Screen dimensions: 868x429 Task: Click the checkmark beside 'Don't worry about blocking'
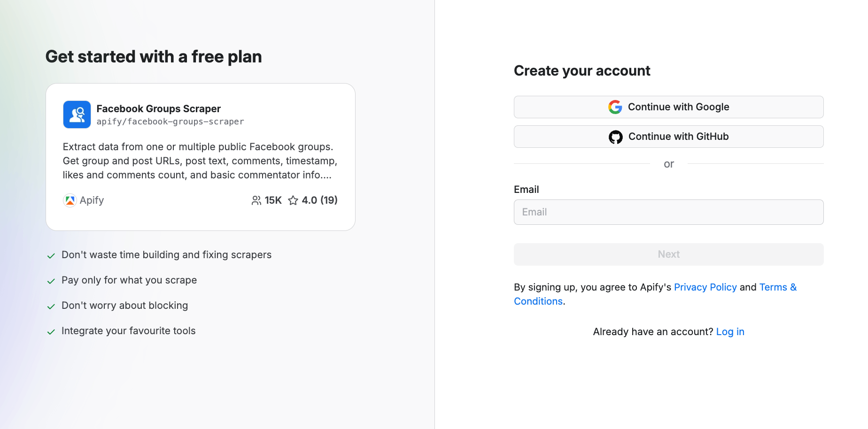point(51,306)
